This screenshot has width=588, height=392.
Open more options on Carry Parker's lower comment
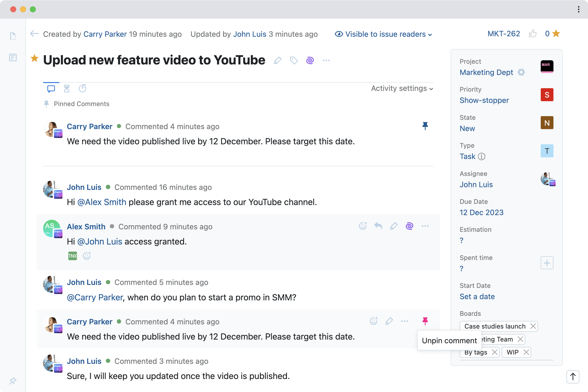[405, 321]
